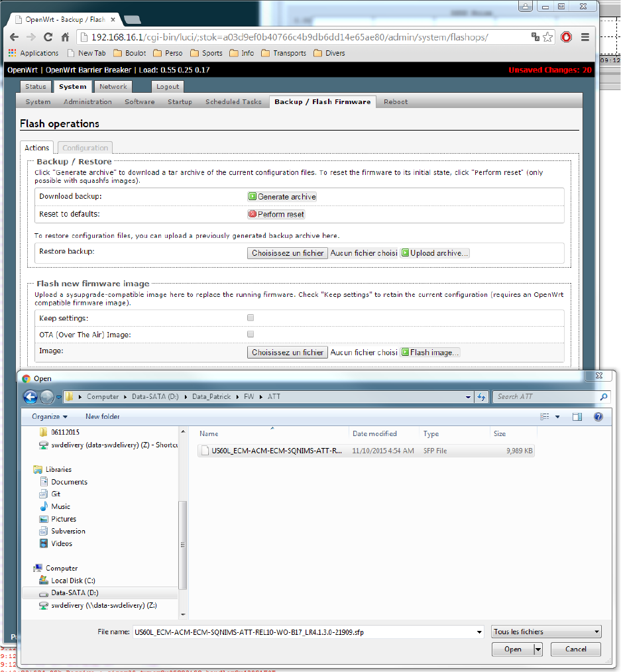Click Open button in dialog
The image size is (621, 672).
click(512, 649)
